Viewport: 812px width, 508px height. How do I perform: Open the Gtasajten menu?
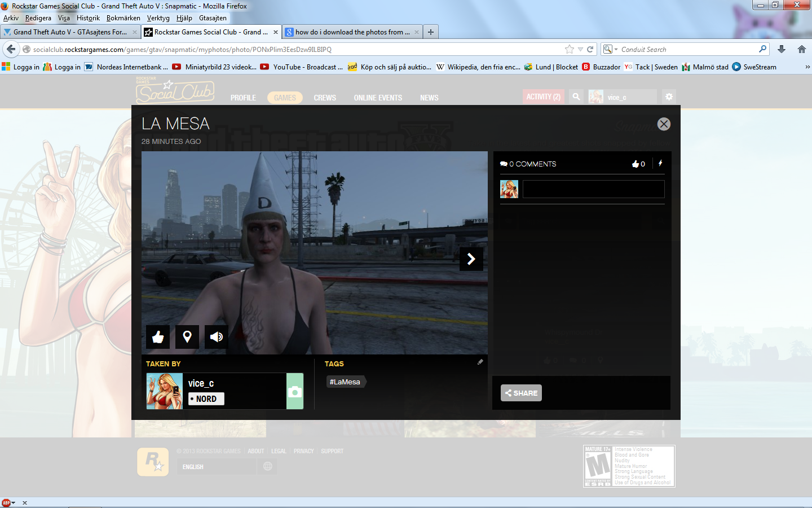point(213,18)
